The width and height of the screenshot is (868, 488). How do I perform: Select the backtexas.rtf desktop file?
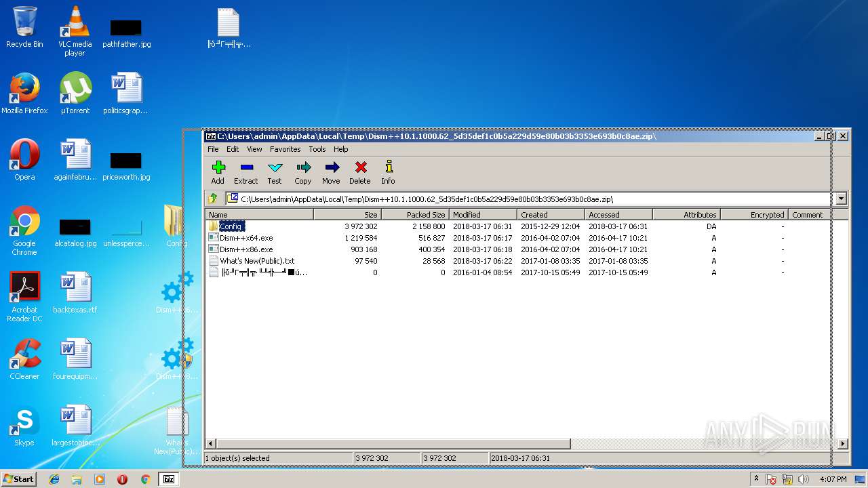click(x=75, y=292)
